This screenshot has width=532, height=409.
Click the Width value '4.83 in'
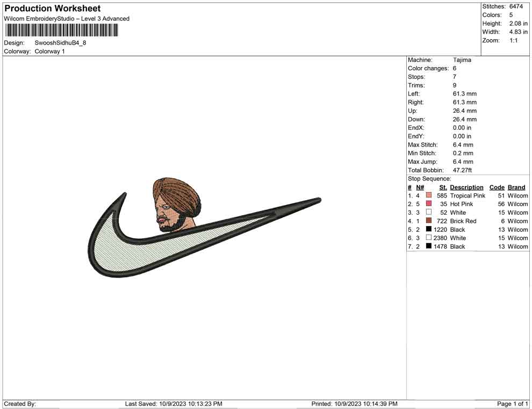(x=519, y=32)
